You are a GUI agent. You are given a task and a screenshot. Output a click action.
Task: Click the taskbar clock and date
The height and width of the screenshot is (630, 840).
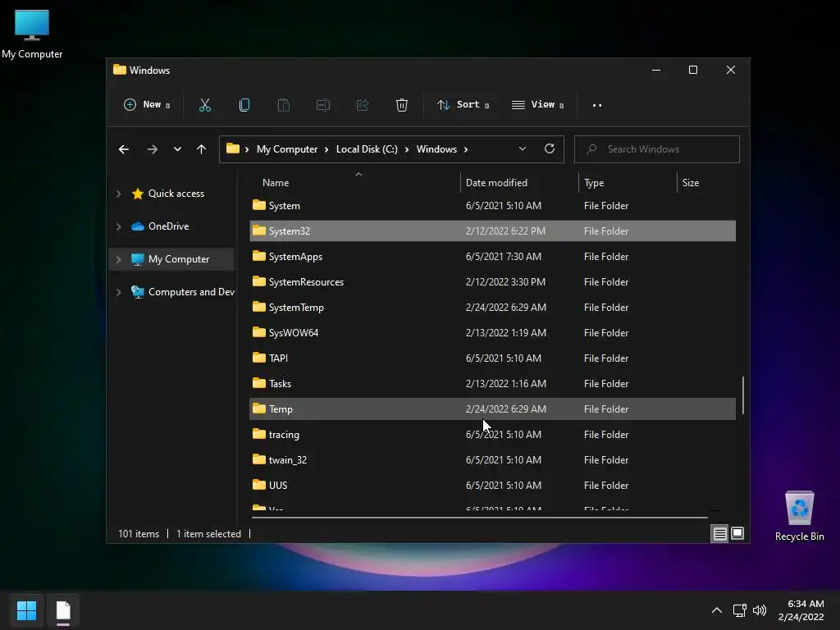[x=801, y=610]
